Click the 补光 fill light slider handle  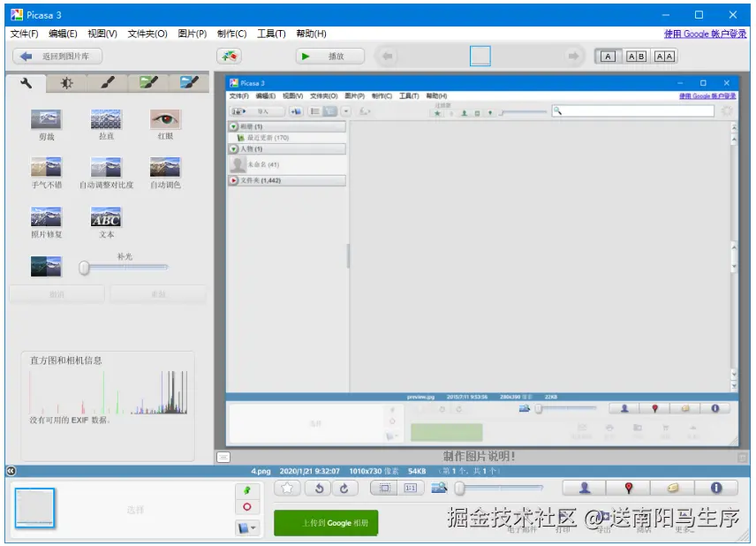click(x=85, y=268)
